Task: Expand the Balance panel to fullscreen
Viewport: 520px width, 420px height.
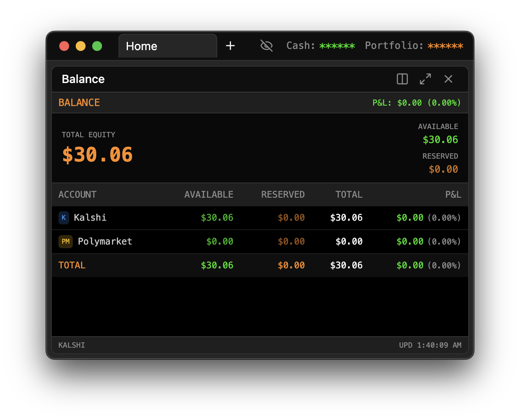Action: pos(425,79)
